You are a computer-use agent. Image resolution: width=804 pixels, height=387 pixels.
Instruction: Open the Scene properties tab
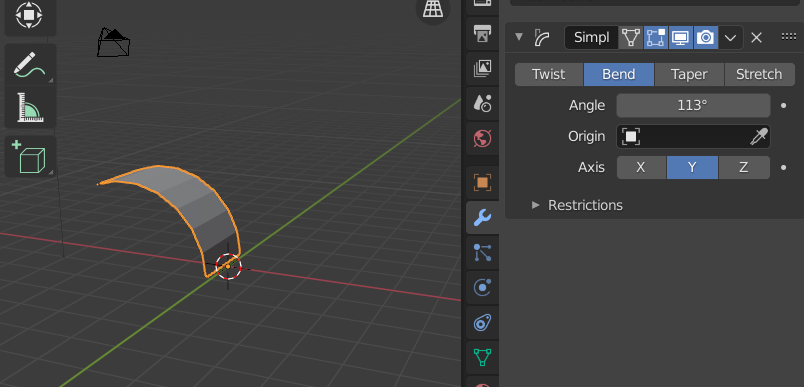483,103
